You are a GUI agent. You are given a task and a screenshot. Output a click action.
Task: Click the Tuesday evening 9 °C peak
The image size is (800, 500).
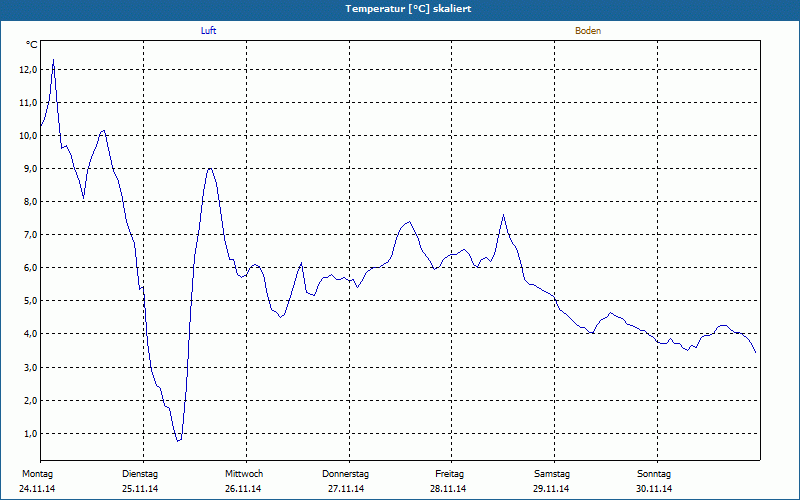[x=210, y=168]
